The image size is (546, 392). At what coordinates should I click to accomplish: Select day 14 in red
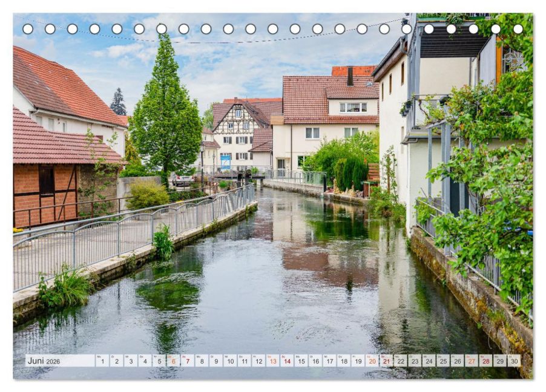[287, 361]
